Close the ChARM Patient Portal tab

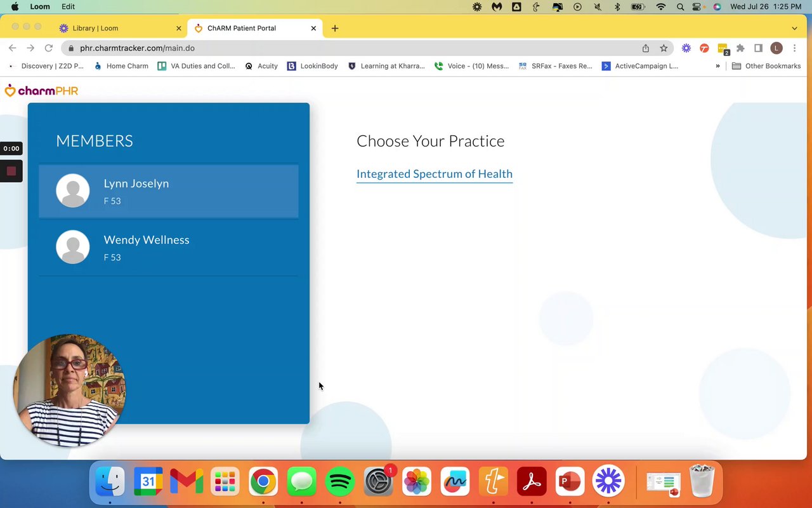pyautogui.click(x=313, y=28)
